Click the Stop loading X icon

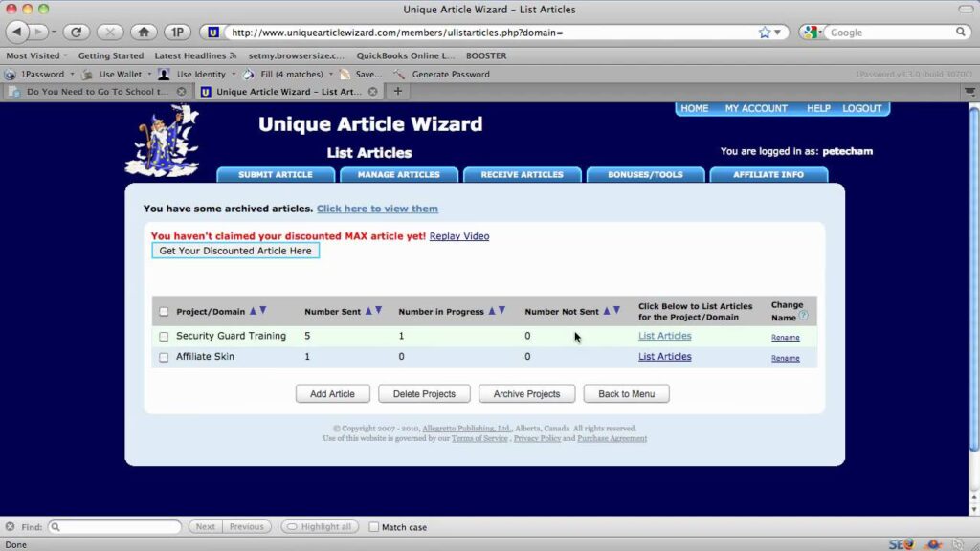110,32
